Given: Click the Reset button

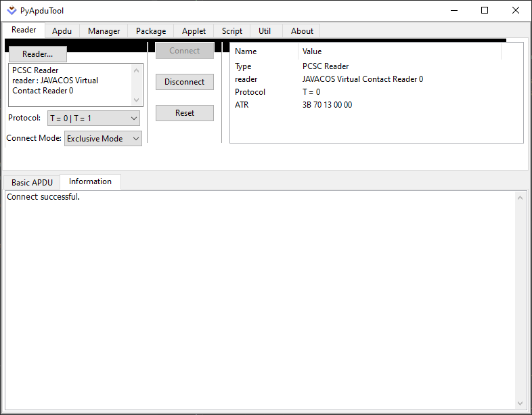Looking at the screenshot, I should click(x=184, y=113).
